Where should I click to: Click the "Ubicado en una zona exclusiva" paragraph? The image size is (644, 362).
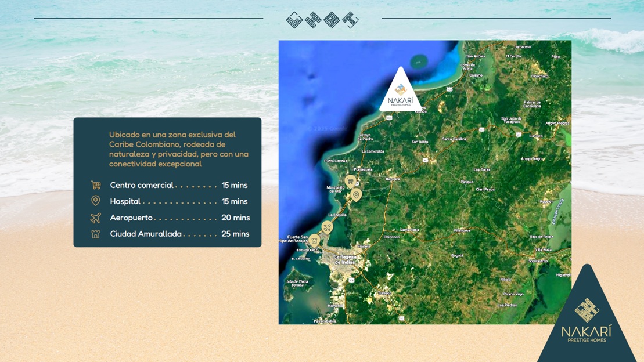click(179, 149)
